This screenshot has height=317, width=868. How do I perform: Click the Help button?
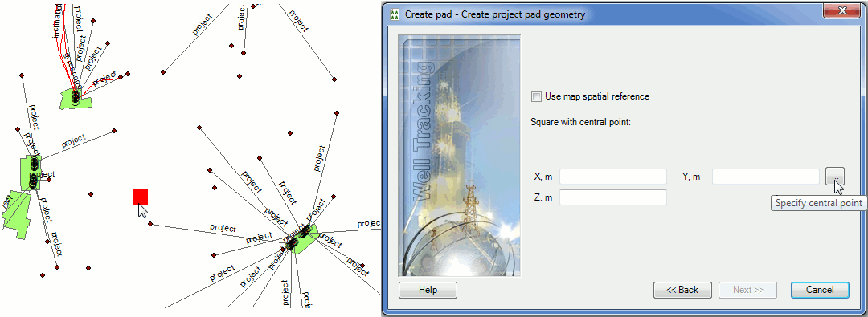pyautogui.click(x=428, y=290)
